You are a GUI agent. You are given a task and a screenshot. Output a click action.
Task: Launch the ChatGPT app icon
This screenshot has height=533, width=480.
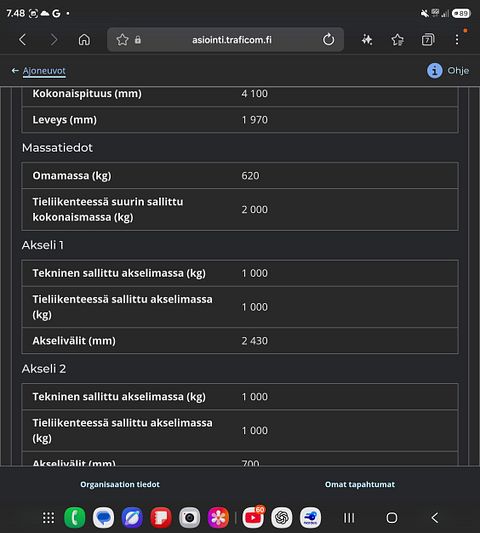[x=281, y=518]
